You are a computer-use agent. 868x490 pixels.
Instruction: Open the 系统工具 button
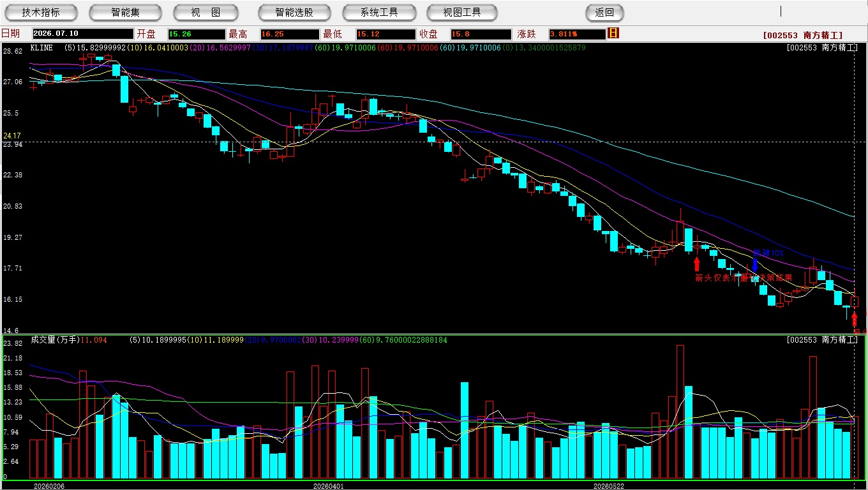pos(379,12)
